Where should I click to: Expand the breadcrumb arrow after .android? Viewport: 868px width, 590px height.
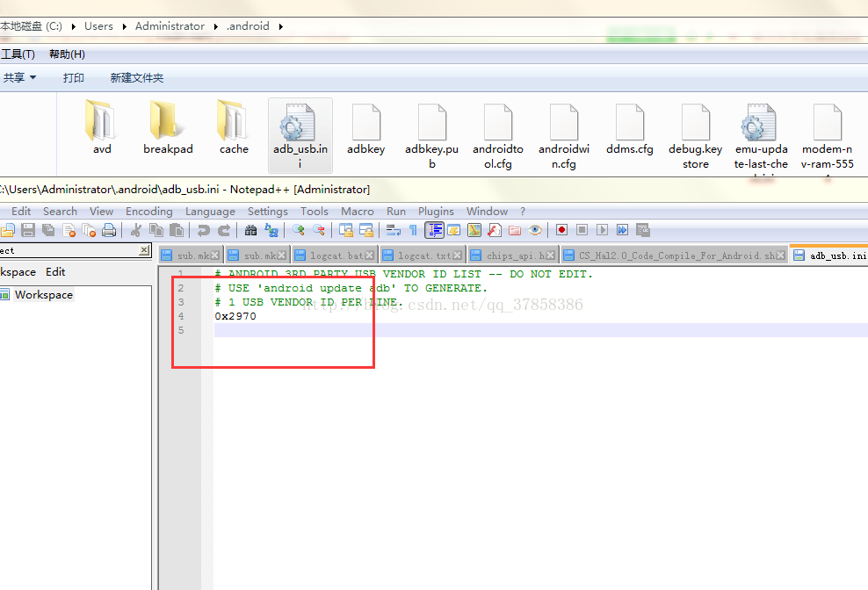(x=280, y=26)
